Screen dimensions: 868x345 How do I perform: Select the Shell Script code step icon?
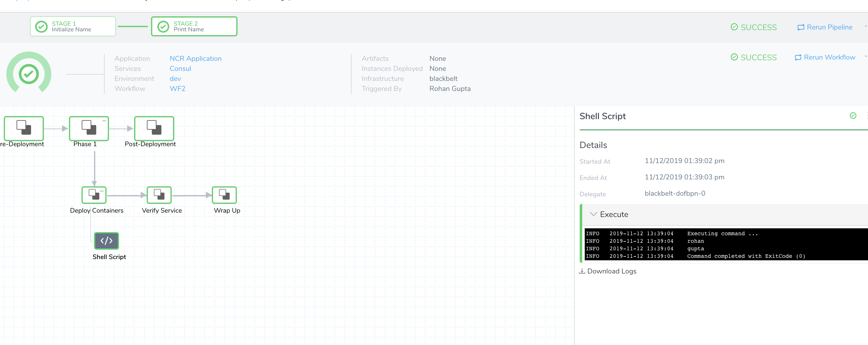coord(107,241)
